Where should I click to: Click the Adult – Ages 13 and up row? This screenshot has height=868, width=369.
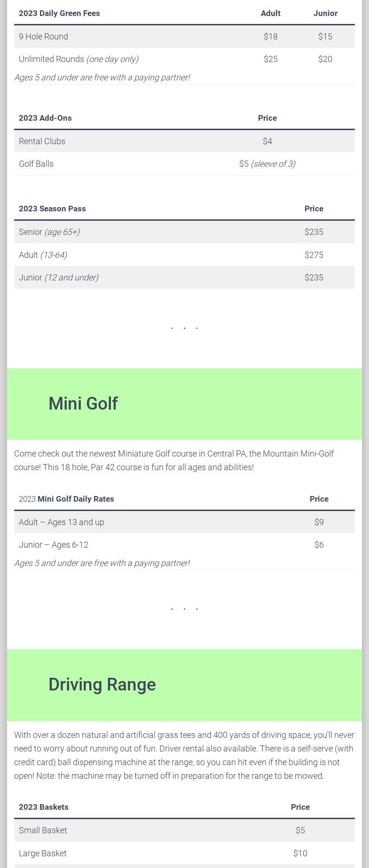pos(62,522)
